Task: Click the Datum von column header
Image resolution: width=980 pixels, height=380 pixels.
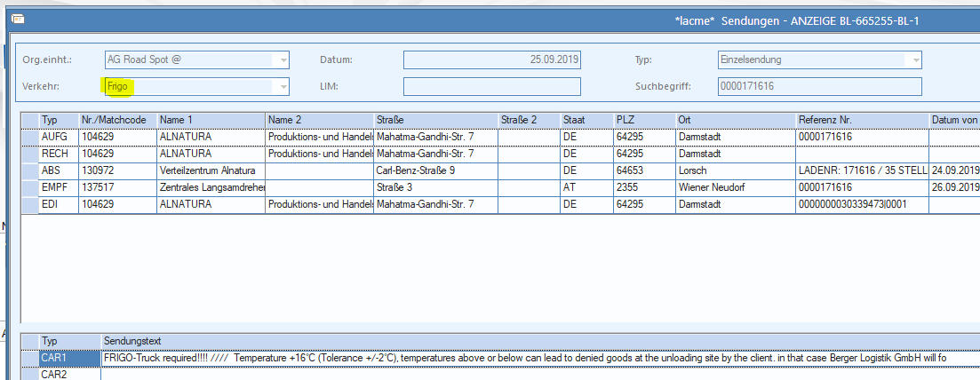Action: click(954, 119)
